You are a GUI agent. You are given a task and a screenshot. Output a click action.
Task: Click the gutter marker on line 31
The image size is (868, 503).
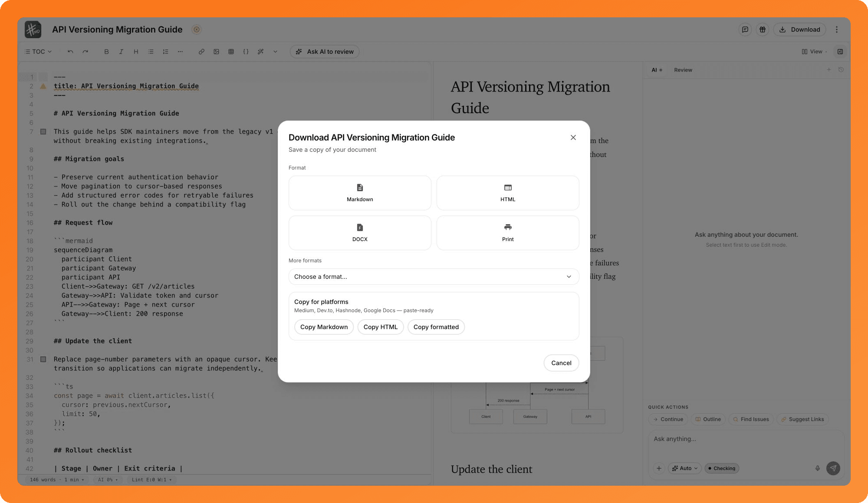[43, 359]
